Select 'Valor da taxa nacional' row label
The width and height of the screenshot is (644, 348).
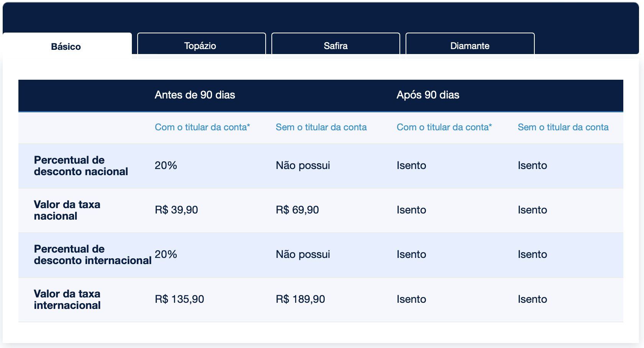click(x=67, y=210)
